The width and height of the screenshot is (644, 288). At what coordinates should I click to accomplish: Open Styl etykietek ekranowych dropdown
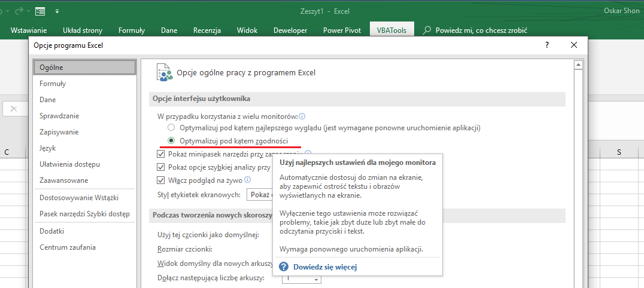pos(260,194)
